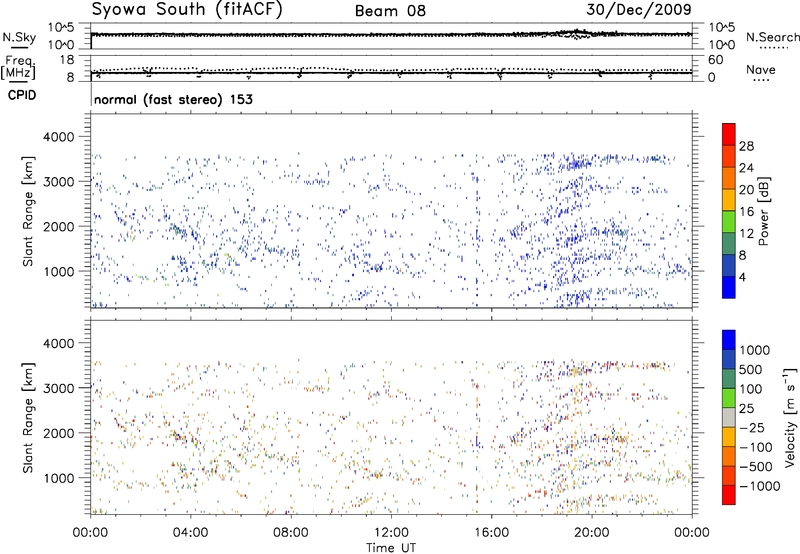Click the '1000' tick on the velocity panel
The image size is (800, 554).
tap(58, 478)
